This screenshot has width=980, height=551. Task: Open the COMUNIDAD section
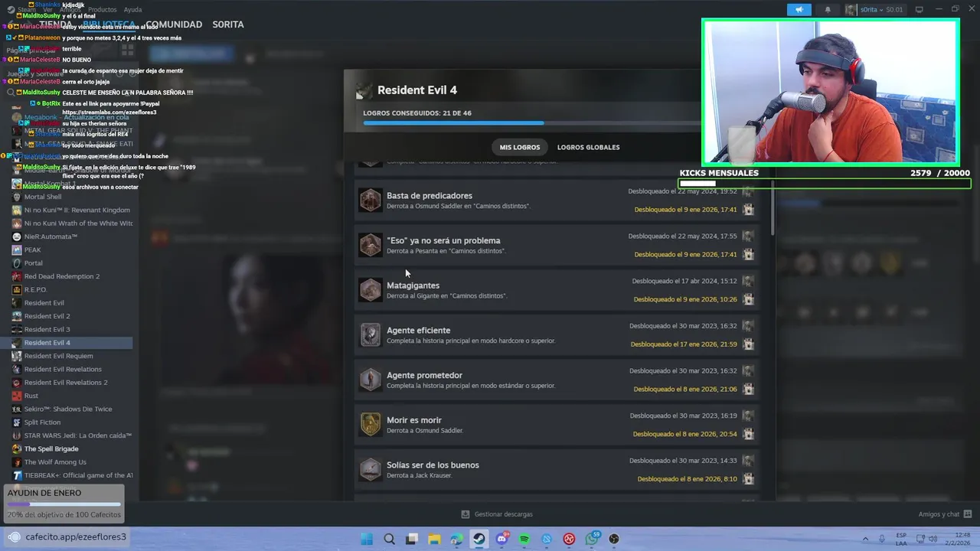click(x=175, y=24)
